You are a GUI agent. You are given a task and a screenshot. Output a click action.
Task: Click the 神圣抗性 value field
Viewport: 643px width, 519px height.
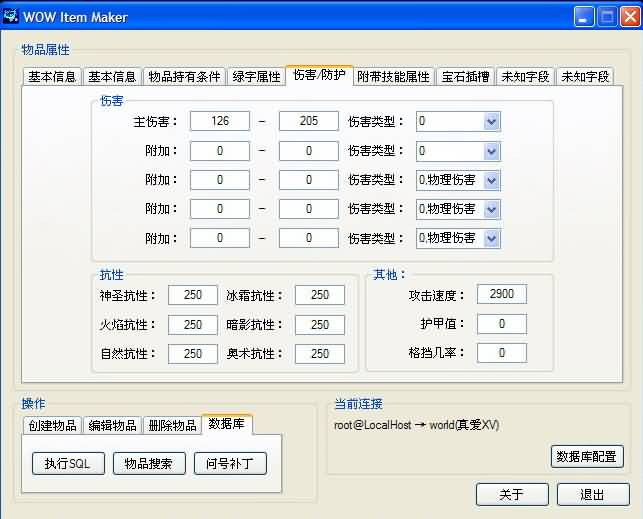pyautogui.click(x=193, y=295)
